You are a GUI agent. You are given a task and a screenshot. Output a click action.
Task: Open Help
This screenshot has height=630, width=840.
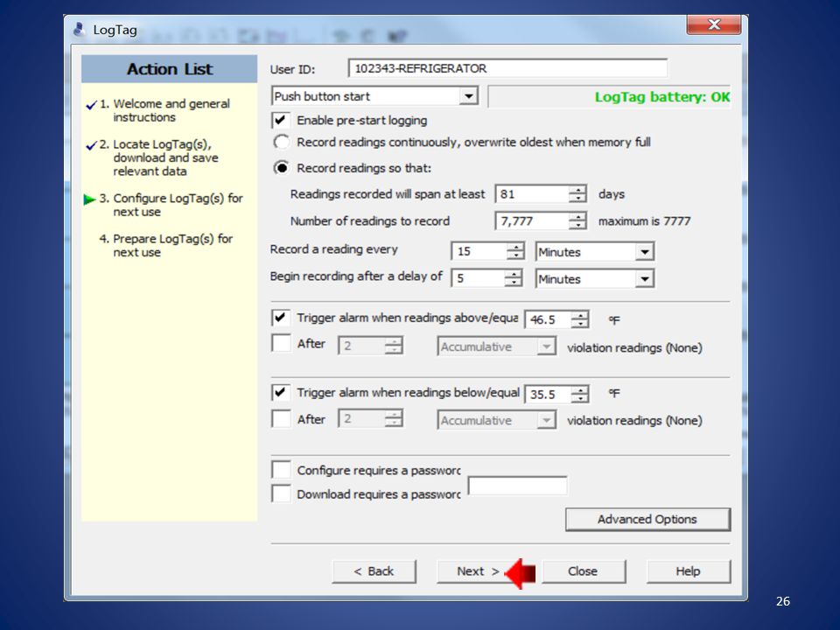coord(688,571)
